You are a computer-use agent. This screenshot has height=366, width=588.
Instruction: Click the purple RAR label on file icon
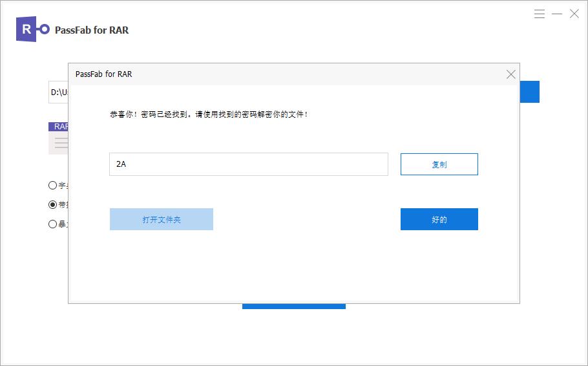pos(59,127)
